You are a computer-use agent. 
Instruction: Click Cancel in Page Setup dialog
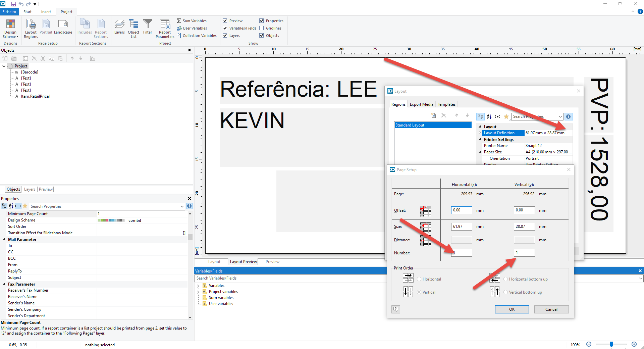click(x=551, y=309)
